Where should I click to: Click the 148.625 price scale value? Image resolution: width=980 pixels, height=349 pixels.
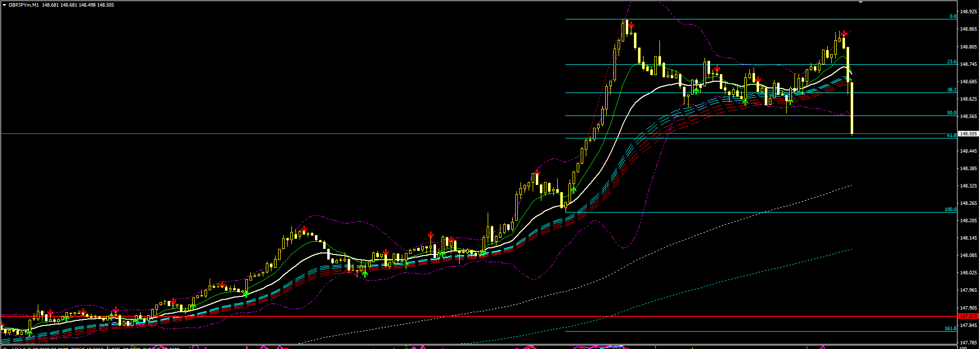coord(968,99)
